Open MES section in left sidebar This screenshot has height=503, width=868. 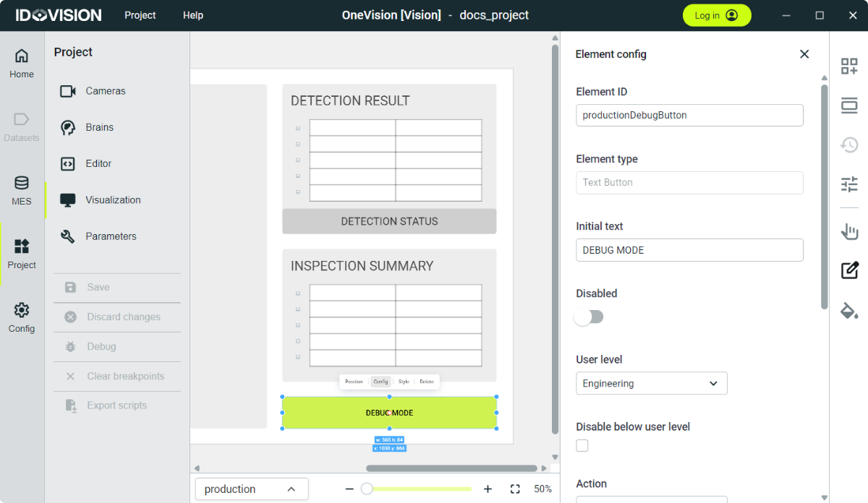pos(22,191)
